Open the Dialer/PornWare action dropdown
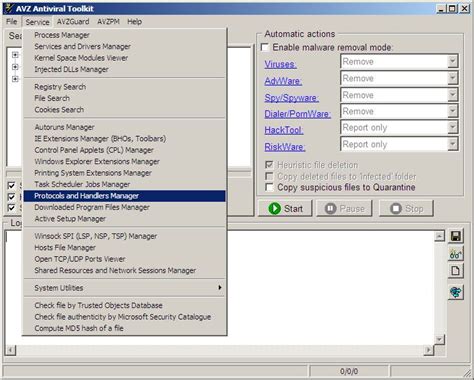474x380 pixels. [x=452, y=111]
